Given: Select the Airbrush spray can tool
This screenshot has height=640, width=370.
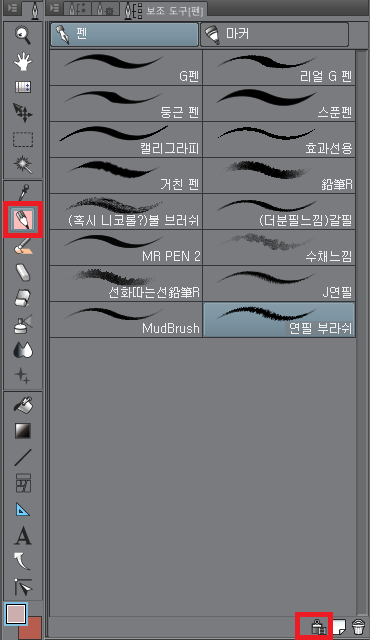Looking at the screenshot, I should pyautogui.click(x=23, y=324).
